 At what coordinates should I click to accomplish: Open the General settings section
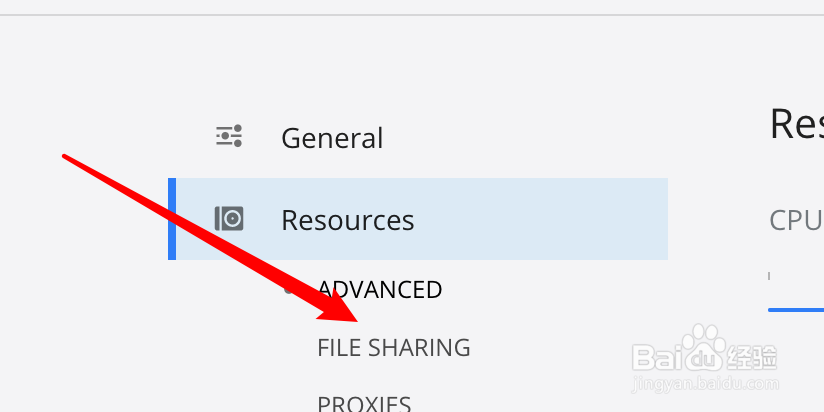[332, 137]
